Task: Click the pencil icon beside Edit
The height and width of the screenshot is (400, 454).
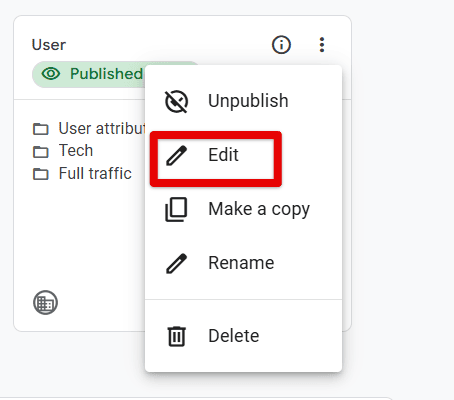Action: [176, 155]
